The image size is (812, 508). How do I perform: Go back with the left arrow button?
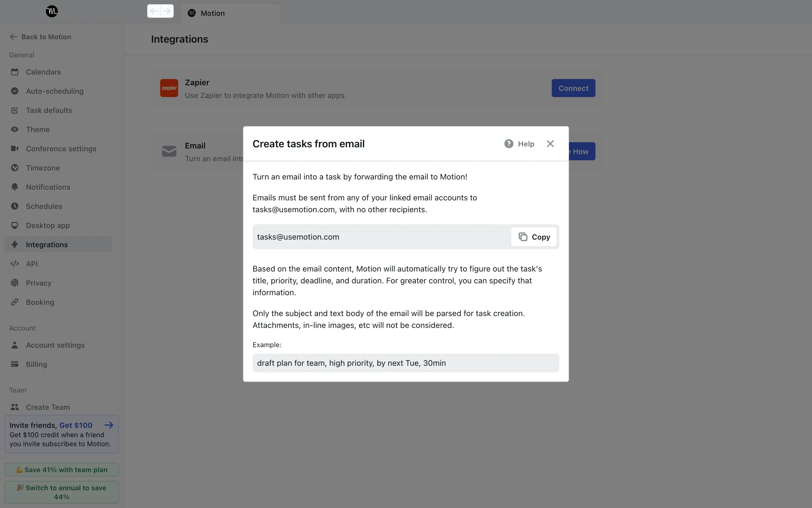(x=154, y=11)
